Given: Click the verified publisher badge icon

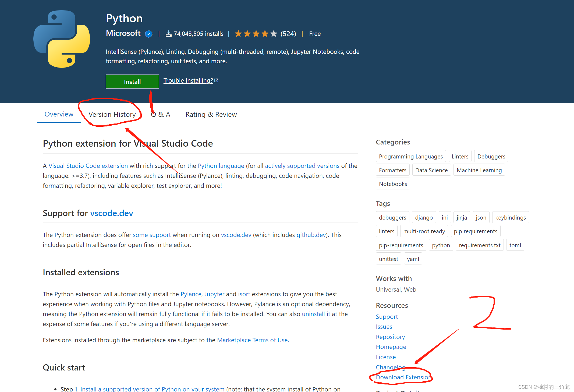Looking at the screenshot, I should point(149,34).
